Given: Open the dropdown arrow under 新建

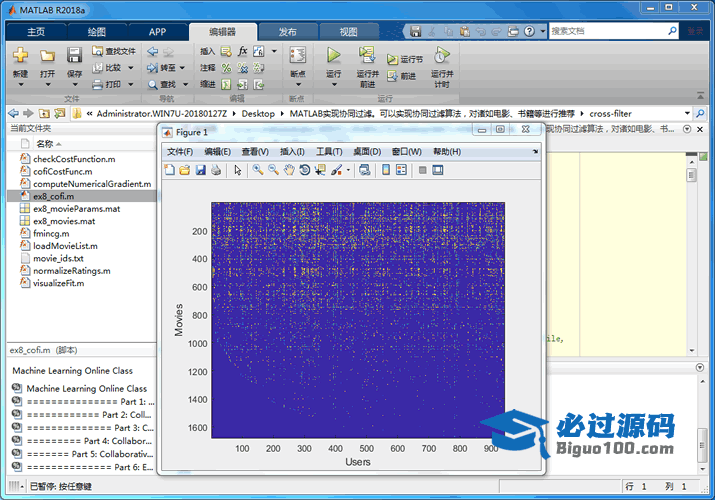Looking at the screenshot, I should coord(21,85).
